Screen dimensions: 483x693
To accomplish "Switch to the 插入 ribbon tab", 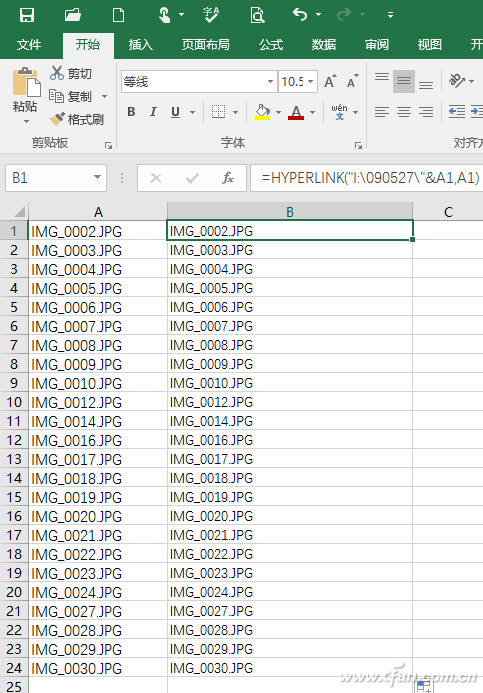I will point(141,45).
